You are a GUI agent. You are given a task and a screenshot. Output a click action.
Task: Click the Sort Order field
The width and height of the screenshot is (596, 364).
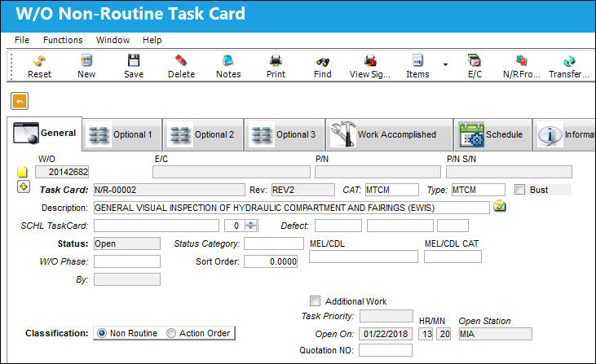point(271,261)
